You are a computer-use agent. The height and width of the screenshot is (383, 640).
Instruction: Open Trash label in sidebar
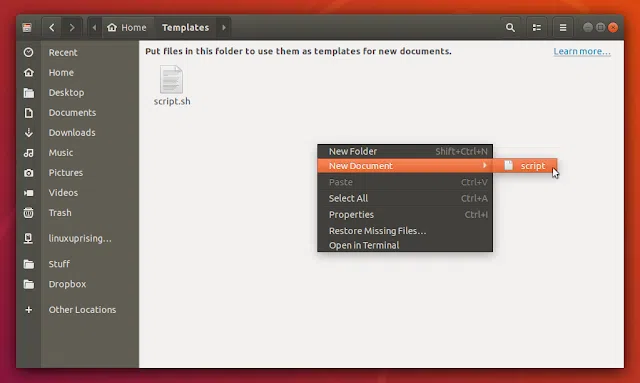point(60,212)
